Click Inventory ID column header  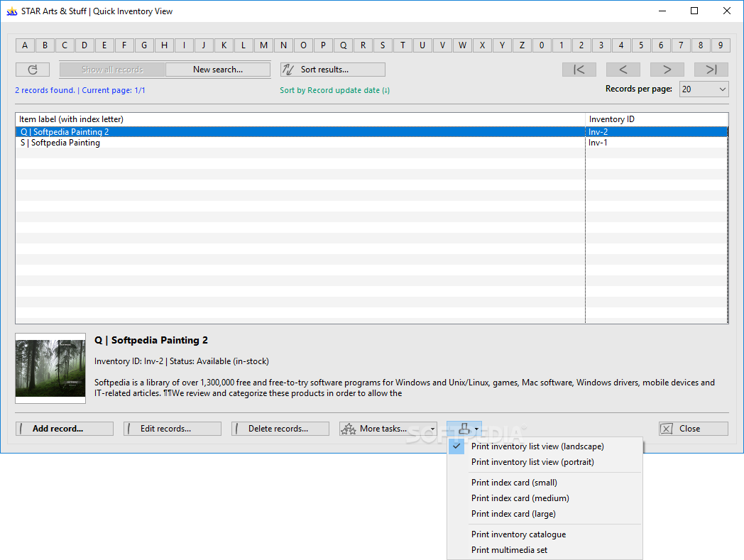657,119
